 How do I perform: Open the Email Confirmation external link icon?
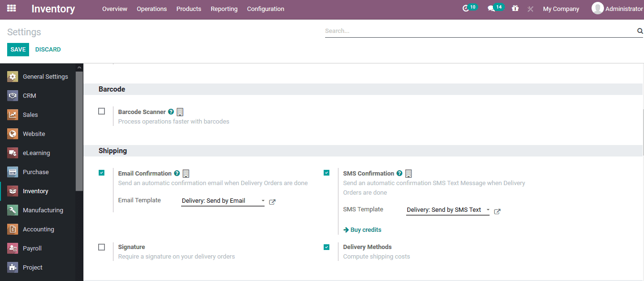pyautogui.click(x=272, y=202)
